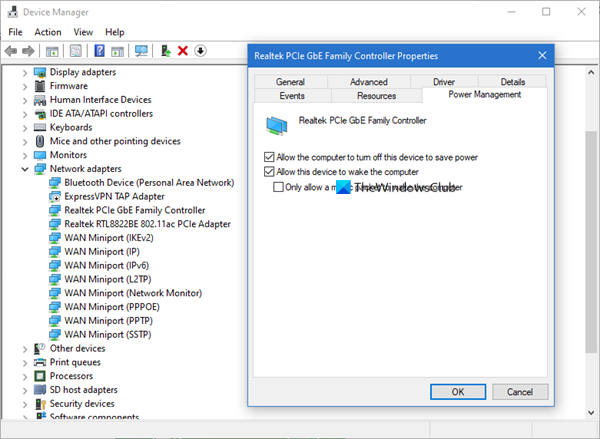Click the Keyboards icon
This screenshot has width=600, height=439.
[x=40, y=127]
